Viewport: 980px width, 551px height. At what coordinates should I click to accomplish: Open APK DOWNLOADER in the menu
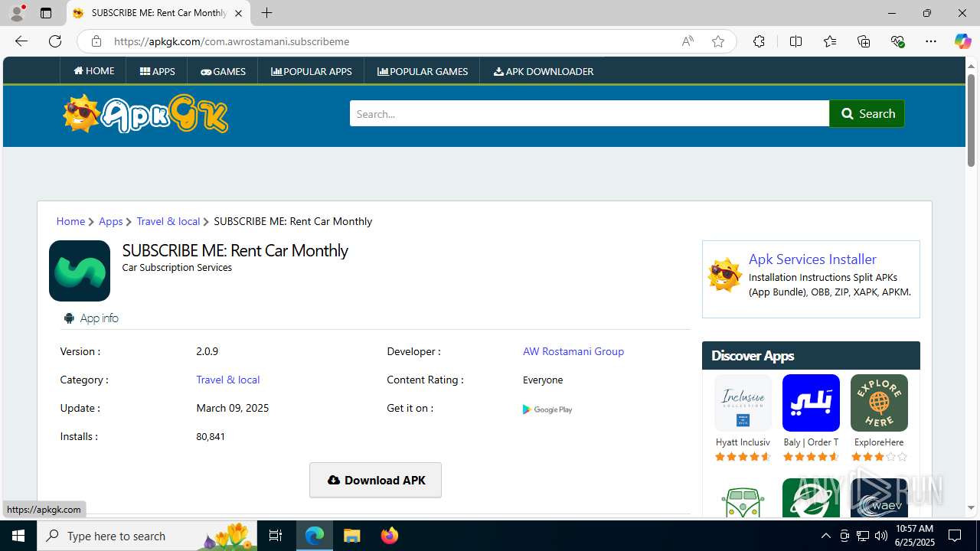pyautogui.click(x=544, y=71)
